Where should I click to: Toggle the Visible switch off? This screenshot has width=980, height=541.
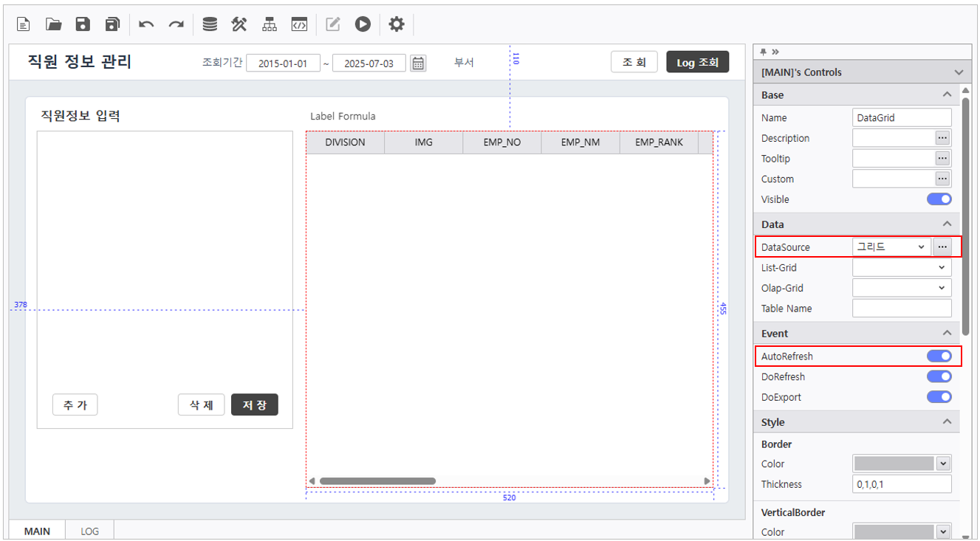tap(939, 199)
